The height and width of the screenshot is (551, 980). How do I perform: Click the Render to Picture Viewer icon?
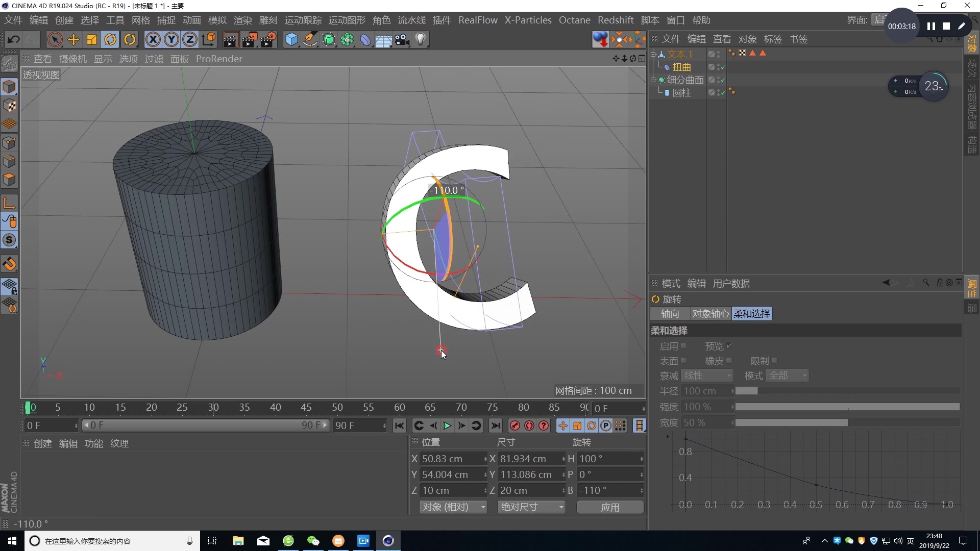coord(250,39)
